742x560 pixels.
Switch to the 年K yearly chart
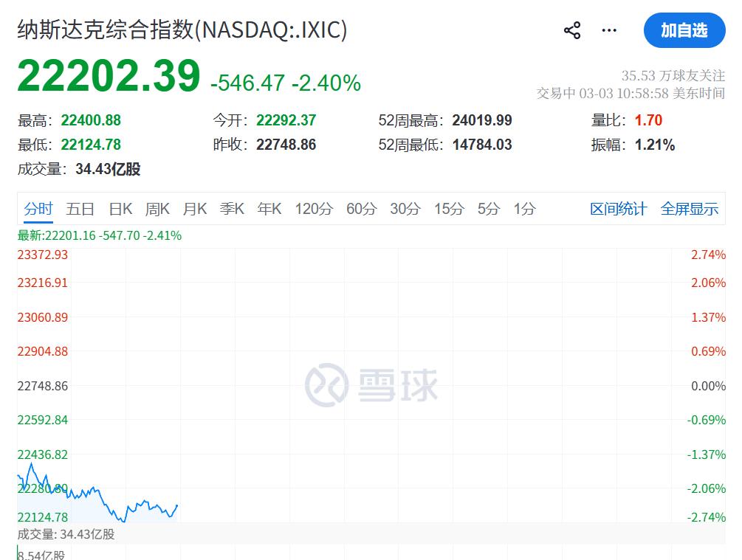[x=269, y=209]
